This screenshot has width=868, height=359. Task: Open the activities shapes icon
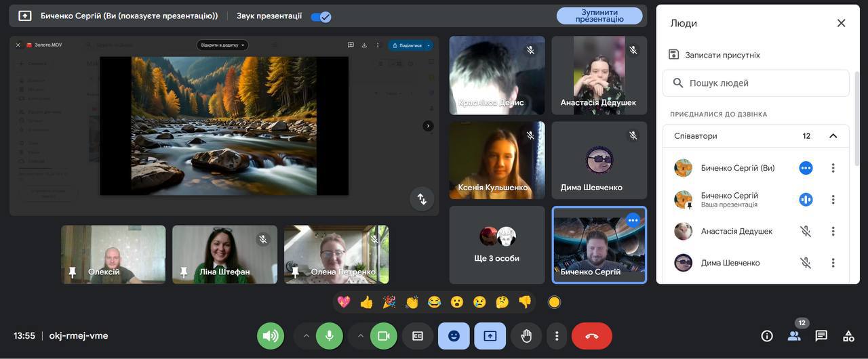coord(848,336)
